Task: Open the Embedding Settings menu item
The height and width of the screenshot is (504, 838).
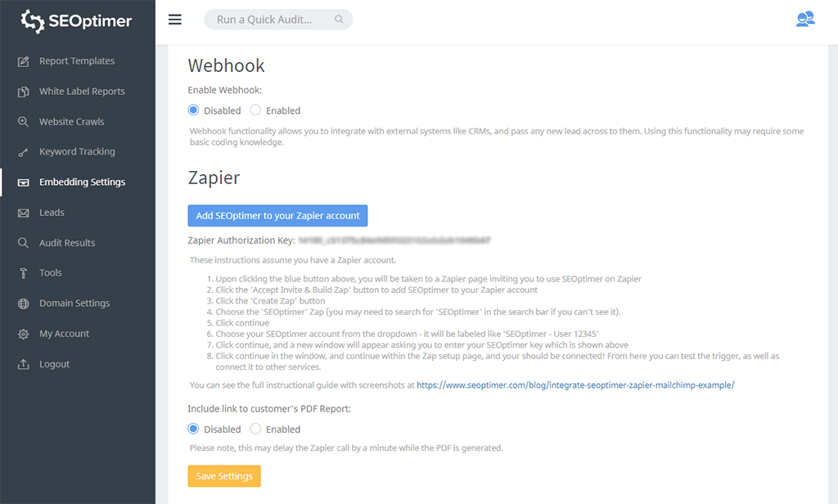Action: (x=82, y=182)
